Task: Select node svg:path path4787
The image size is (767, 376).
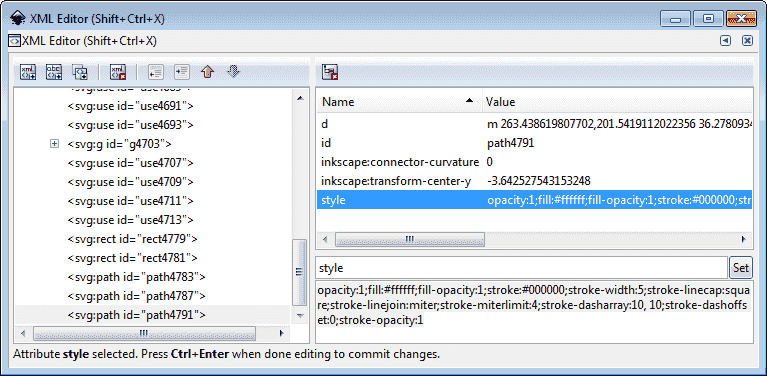Action: (136, 296)
